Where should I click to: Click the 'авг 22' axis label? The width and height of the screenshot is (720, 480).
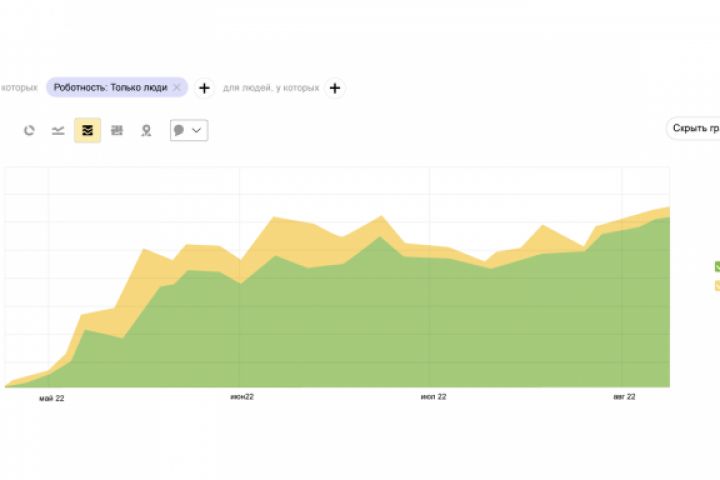click(624, 398)
